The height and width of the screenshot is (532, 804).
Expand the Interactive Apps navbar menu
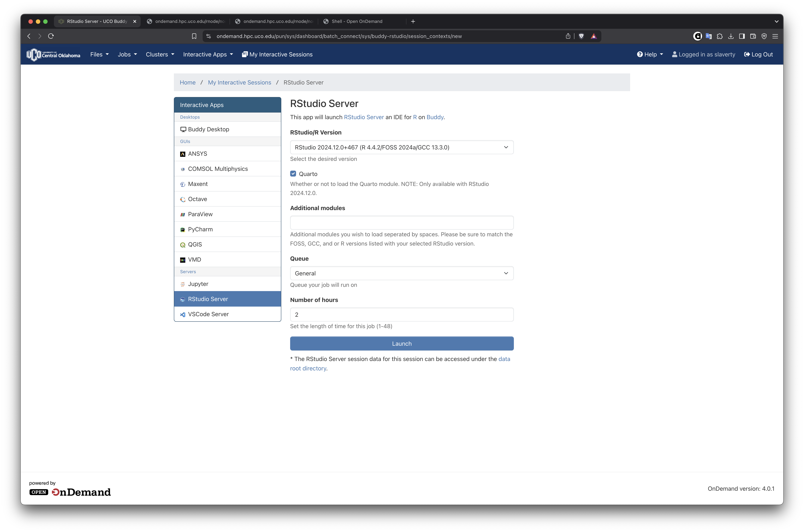pos(208,55)
